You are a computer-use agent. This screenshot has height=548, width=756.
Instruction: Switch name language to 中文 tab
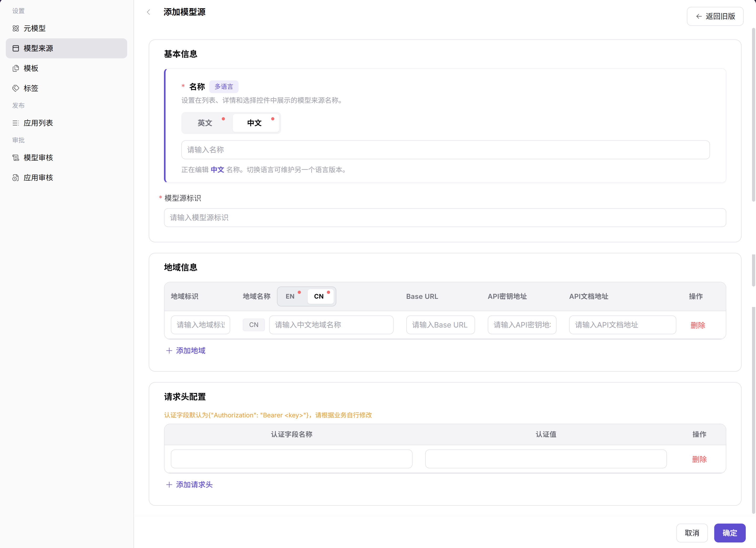point(255,123)
